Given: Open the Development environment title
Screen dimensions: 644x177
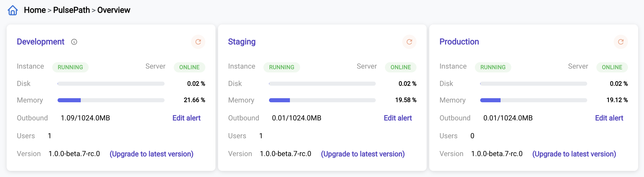Looking at the screenshot, I should tap(41, 42).
